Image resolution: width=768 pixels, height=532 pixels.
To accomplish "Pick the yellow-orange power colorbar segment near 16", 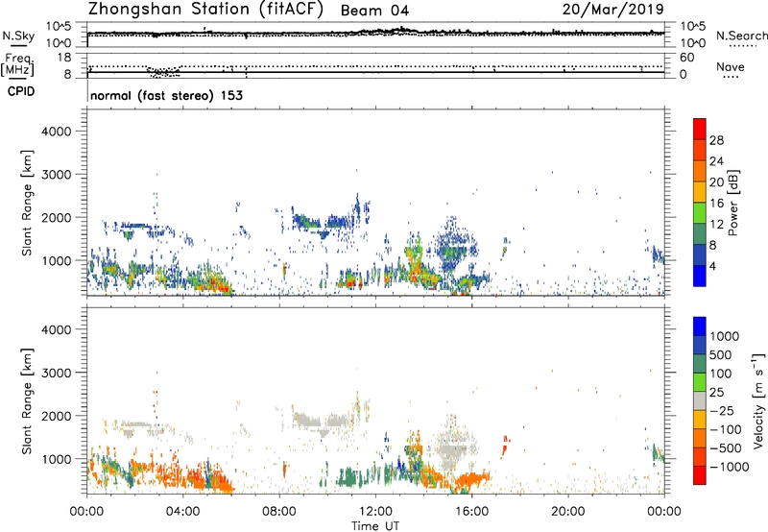I will (700, 191).
